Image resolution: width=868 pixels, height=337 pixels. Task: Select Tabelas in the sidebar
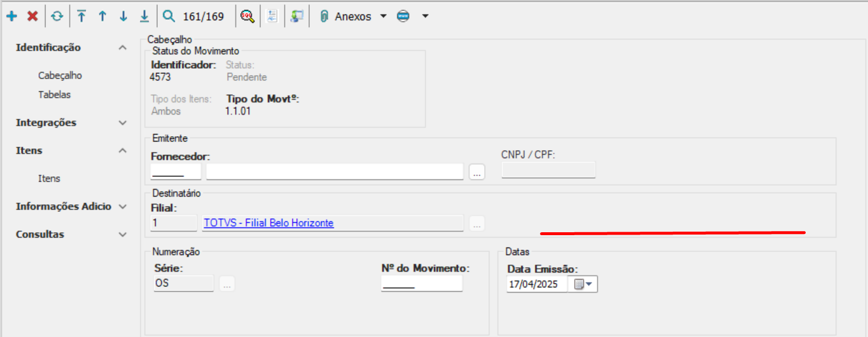tap(55, 94)
